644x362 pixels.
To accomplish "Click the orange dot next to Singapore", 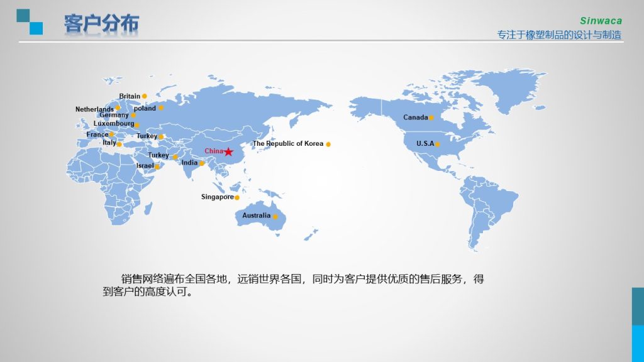I will (x=237, y=198).
